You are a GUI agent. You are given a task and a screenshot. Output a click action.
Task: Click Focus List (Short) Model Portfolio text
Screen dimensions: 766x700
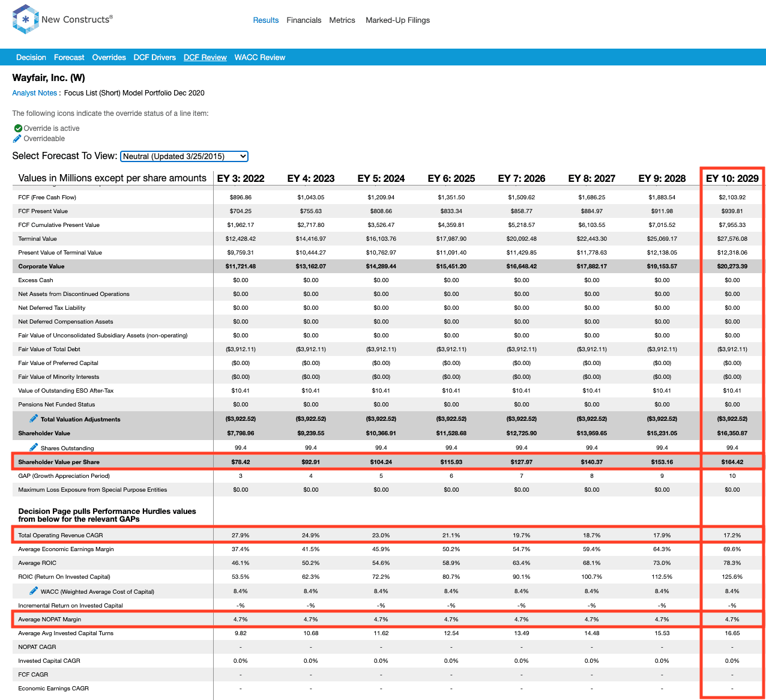tap(134, 93)
